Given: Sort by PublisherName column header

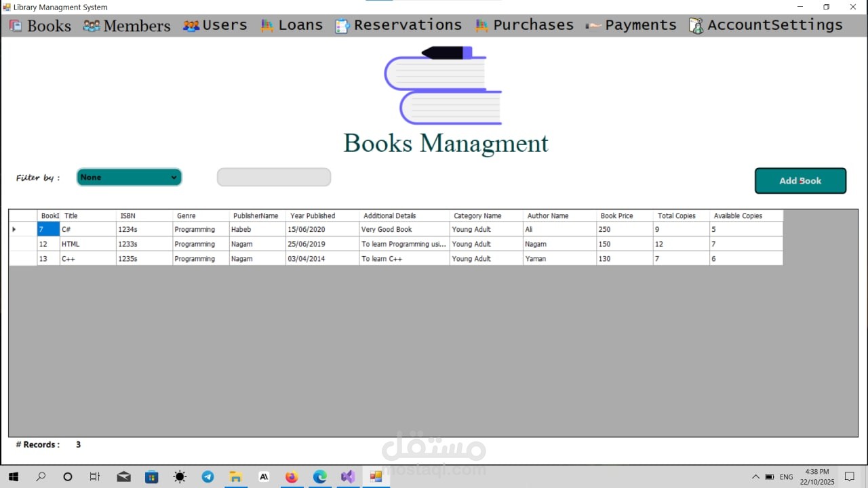Looking at the screenshot, I should click(257, 216).
